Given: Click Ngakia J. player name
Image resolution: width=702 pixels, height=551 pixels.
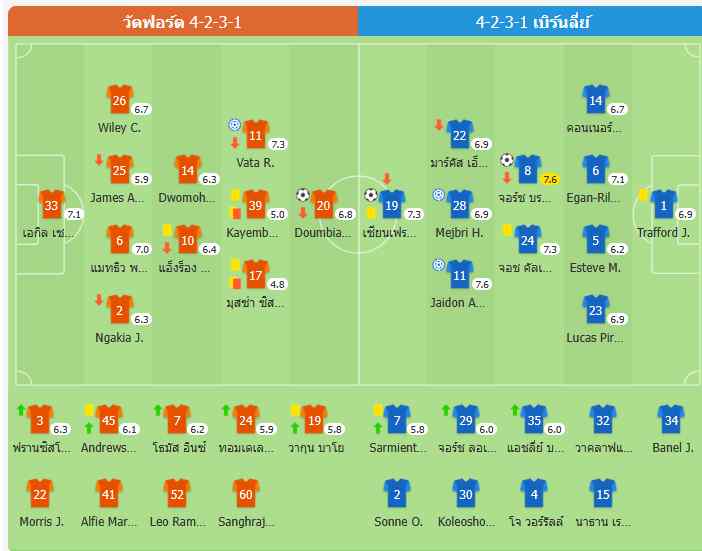Looking at the screenshot, I should tap(119, 337).
